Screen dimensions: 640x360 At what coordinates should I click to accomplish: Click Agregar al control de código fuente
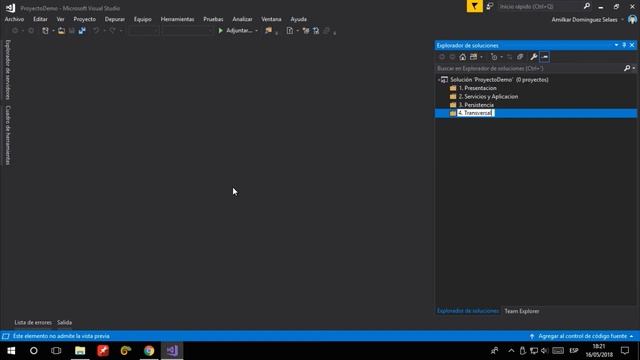[x=582, y=336]
